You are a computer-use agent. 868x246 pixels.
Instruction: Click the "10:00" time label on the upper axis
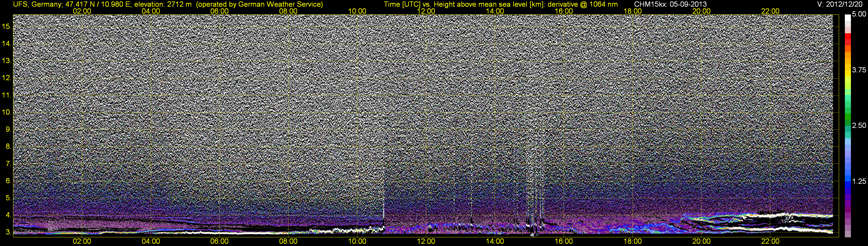click(357, 11)
